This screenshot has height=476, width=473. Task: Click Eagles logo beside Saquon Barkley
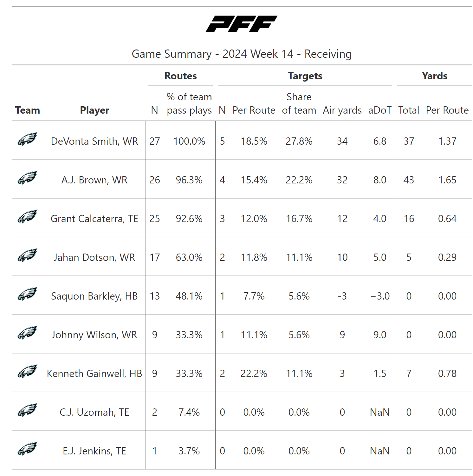point(27,294)
